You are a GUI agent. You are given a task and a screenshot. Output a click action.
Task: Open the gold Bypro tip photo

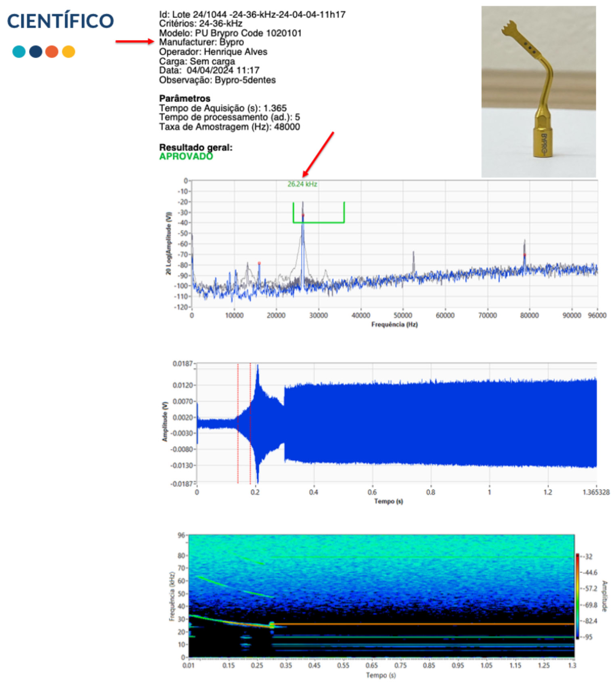point(538,91)
